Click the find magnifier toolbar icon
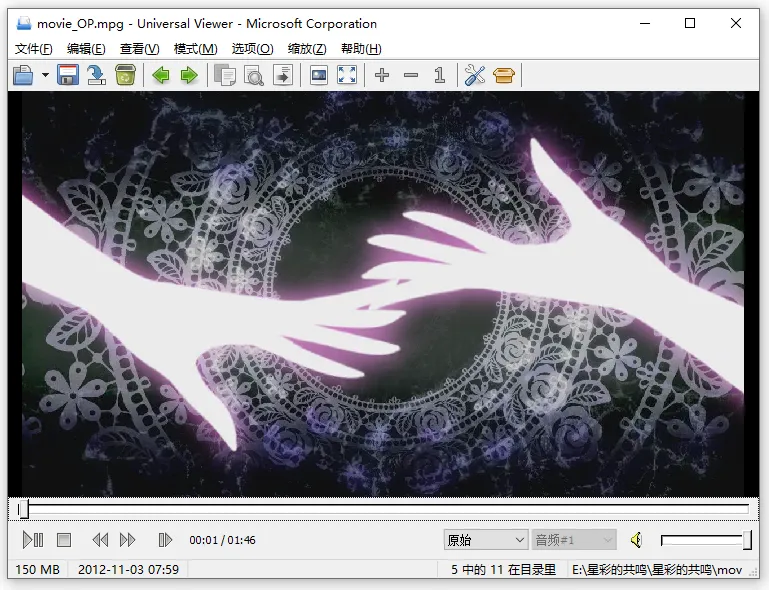The image size is (769, 590). point(254,76)
